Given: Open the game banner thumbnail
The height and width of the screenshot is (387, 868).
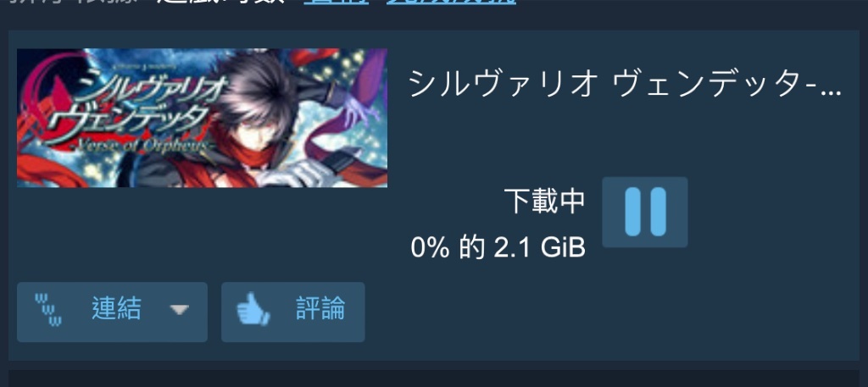Looking at the screenshot, I should [x=202, y=118].
